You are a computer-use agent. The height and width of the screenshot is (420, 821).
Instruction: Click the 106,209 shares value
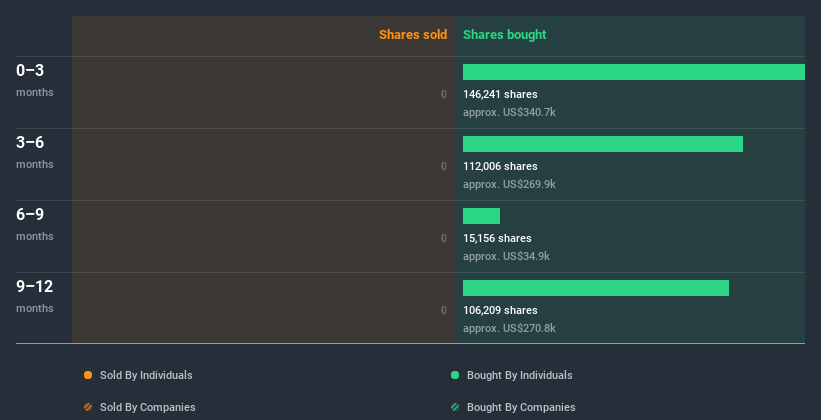pyautogui.click(x=500, y=310)
